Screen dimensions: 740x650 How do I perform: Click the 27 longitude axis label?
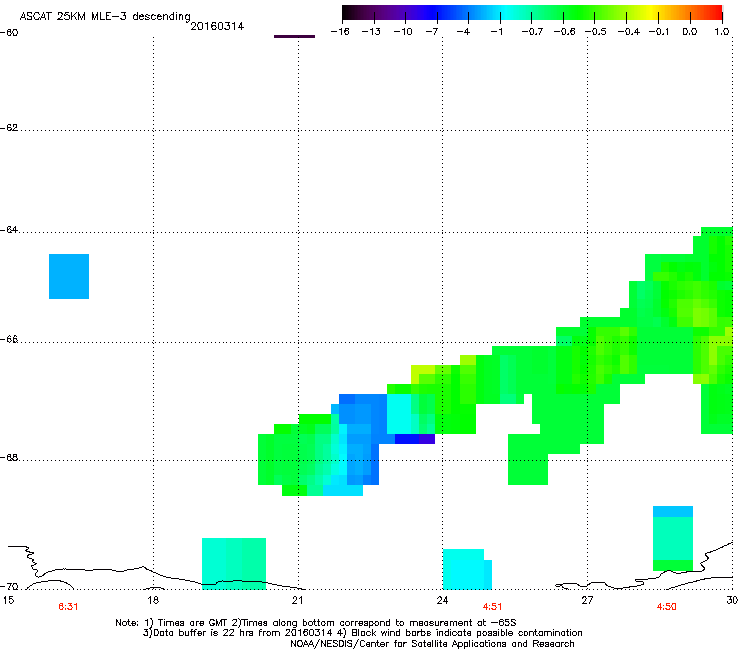click(x=587, y=600)
